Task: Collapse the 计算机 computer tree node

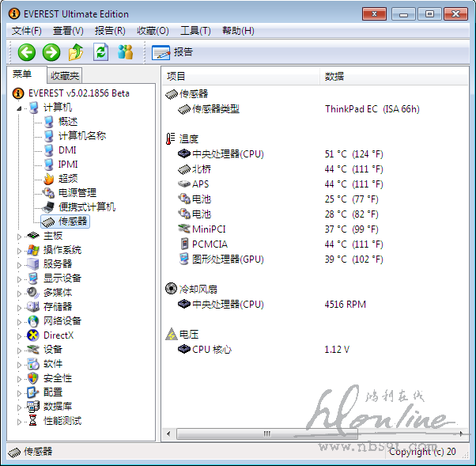Action: (21, 108)
